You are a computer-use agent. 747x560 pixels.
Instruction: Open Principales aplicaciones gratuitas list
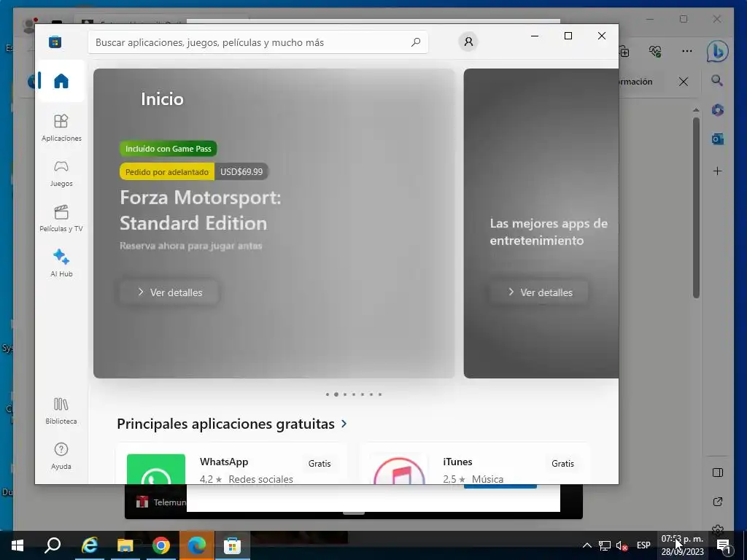(226, 424)
